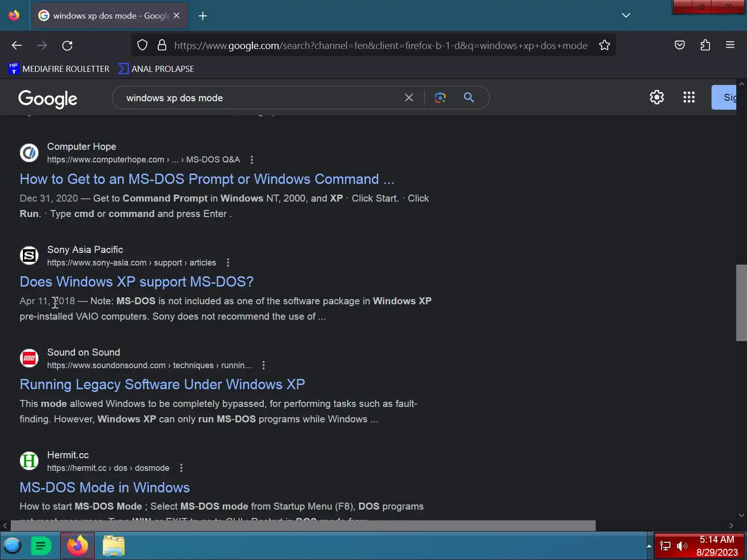Open 'How to Get to an MS-DOS Prompt' result
Viewport: 747px width, 560px height.
point(207,179)
